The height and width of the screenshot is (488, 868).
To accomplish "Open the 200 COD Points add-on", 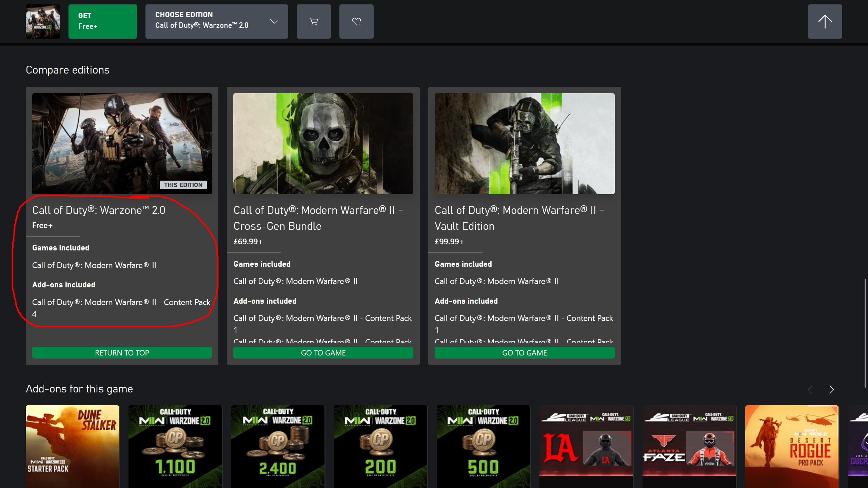I will point(381,447).
